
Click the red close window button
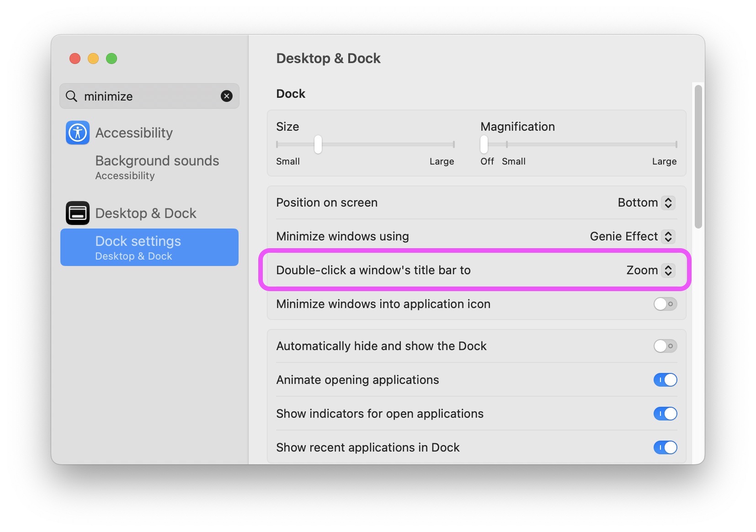[x=75, y=59]
